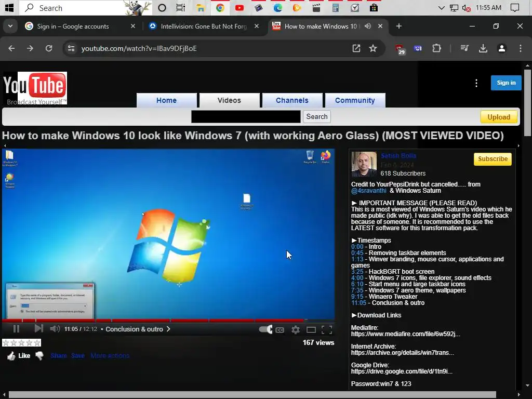Click the address bar URL

(x=139, y=48)
